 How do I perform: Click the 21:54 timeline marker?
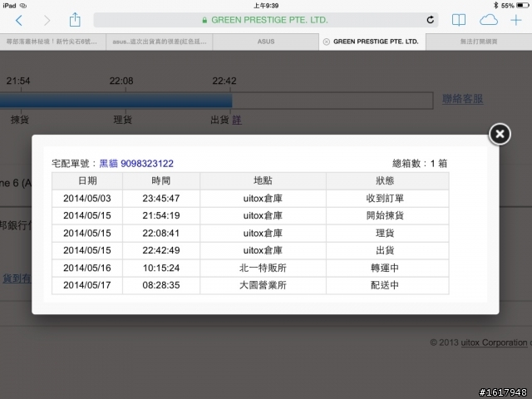coord(18,81)
